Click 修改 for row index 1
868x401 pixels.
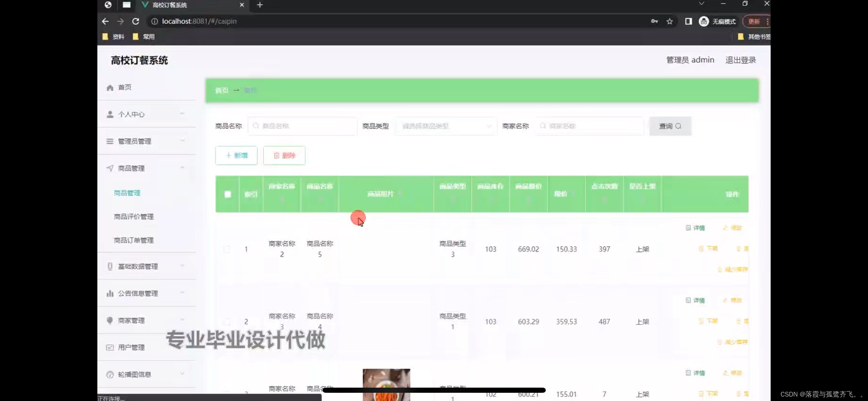pos(733,228)
